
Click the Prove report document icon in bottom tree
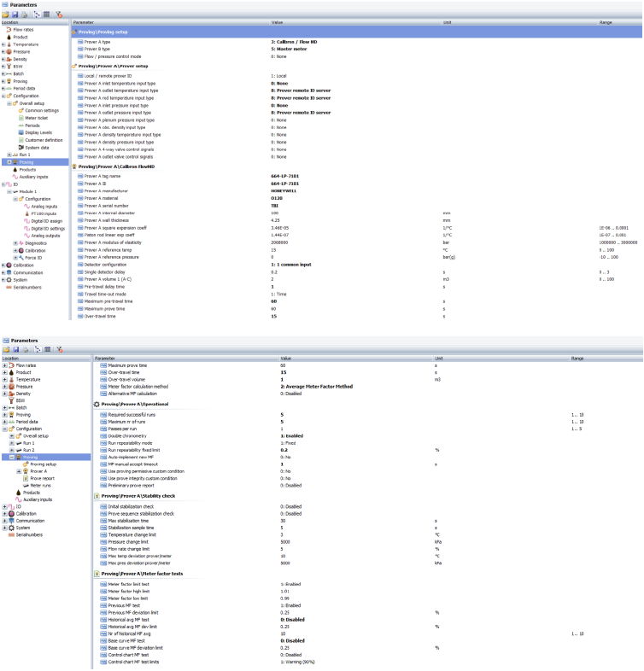pyautogui.click(x=26, y=478)
